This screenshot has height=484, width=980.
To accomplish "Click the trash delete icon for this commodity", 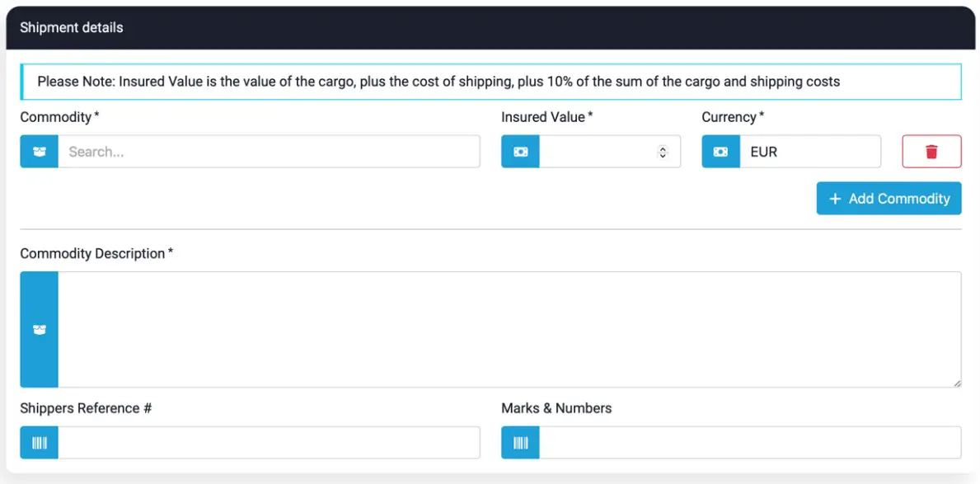I will [x=931, y=151].
